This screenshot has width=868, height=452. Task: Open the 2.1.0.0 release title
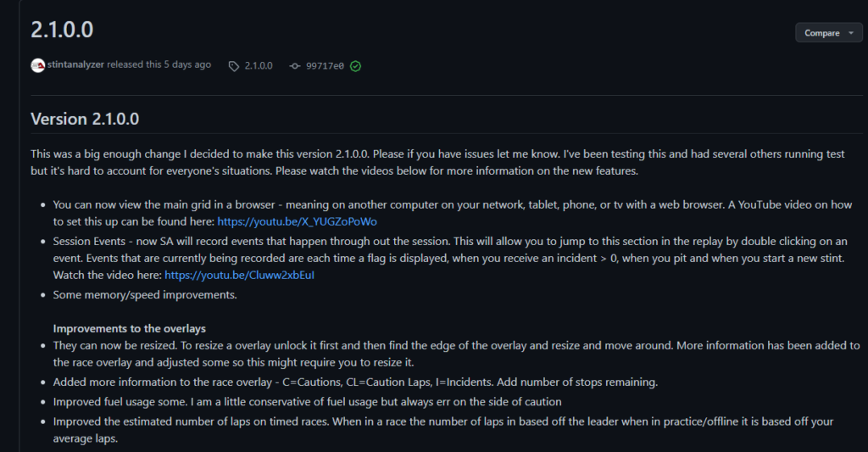[62, 30]
